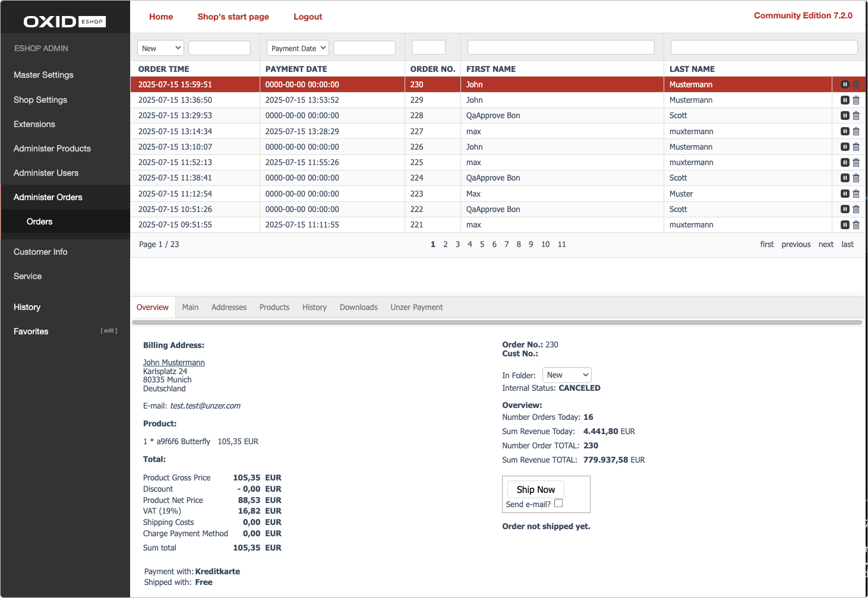Switch to the Unzer Payment tab

point(416,307)
